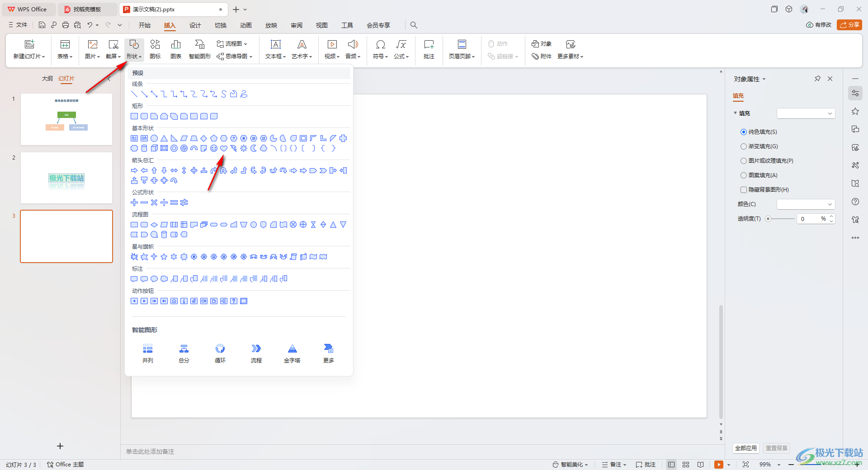This screenshot has height=470, width=868.
Task: Click the Save icon in quick toolbar
Action: pos(42,25)
